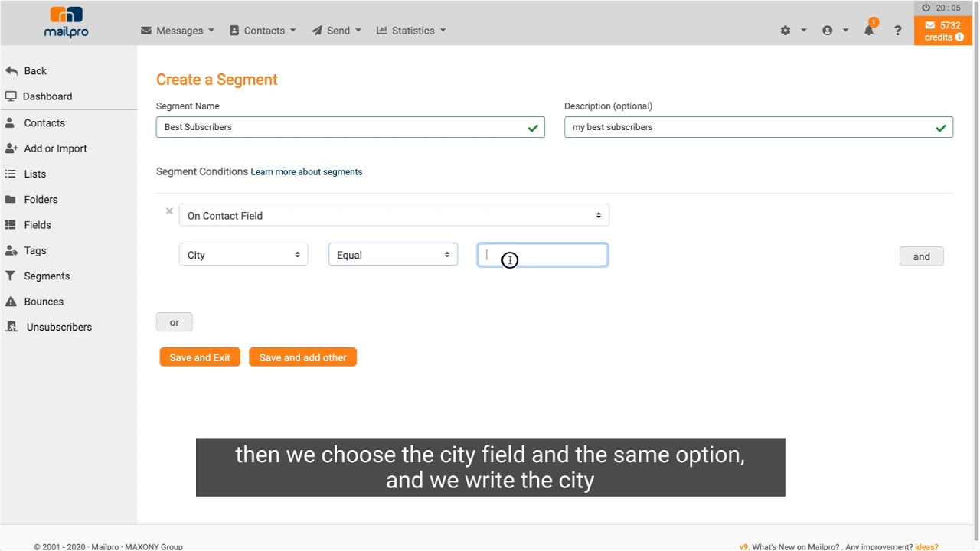Open the Messages menu
Screen dimensions: 980x551
178,31
